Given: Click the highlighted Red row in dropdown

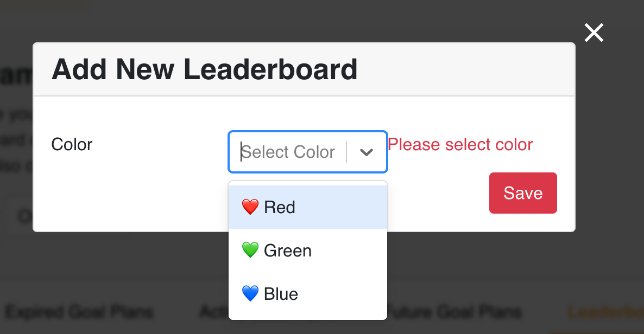Looking at the screenshot, I should coord(308,207).
